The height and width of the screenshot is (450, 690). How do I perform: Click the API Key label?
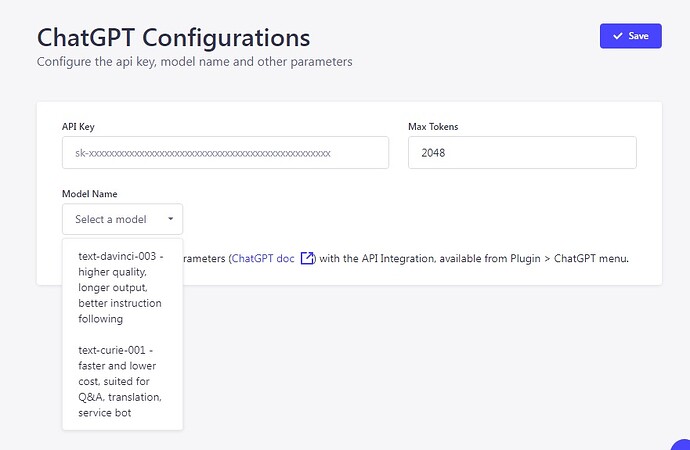78,127
